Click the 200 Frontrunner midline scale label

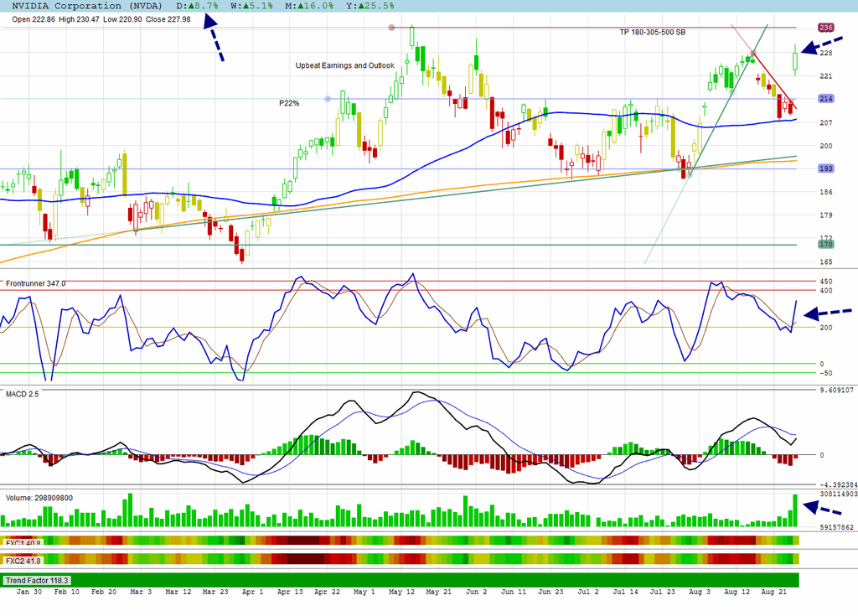pyautogui.click(x=825, y=328)
